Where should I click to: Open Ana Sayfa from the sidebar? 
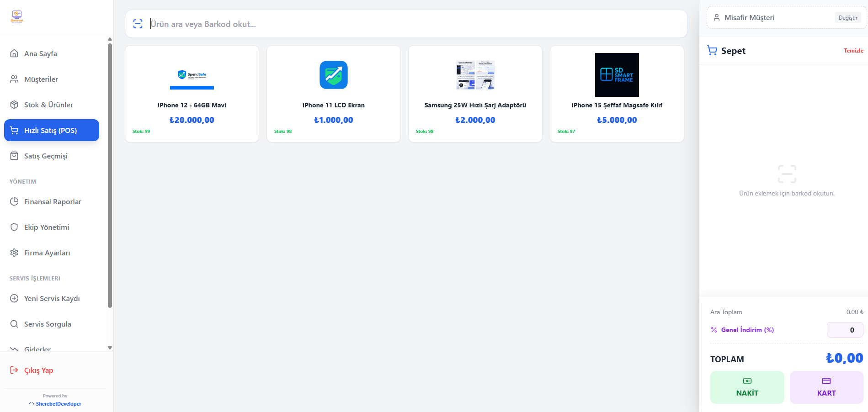click(x=41, y=53)
